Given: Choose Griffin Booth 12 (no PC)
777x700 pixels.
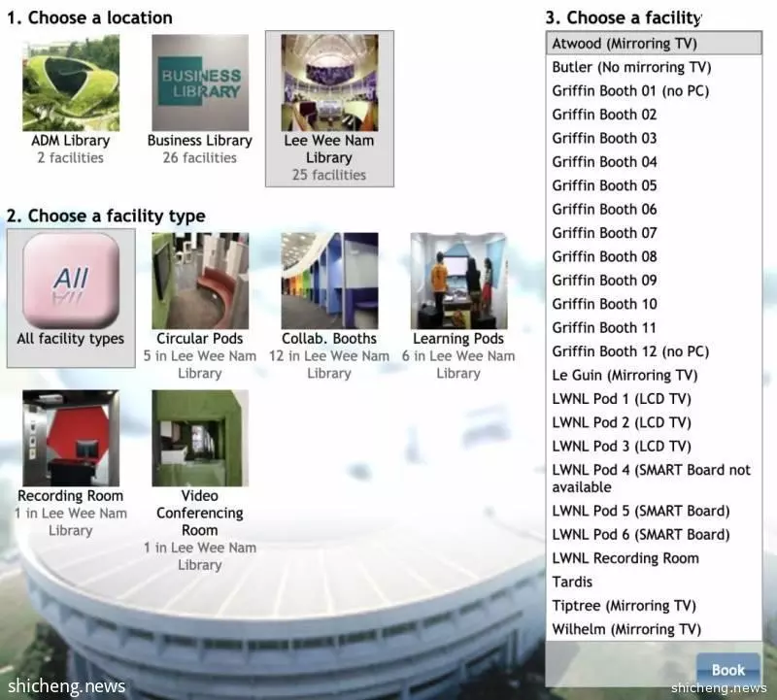Looking at the screenshot, I should (x=654, y=351).
